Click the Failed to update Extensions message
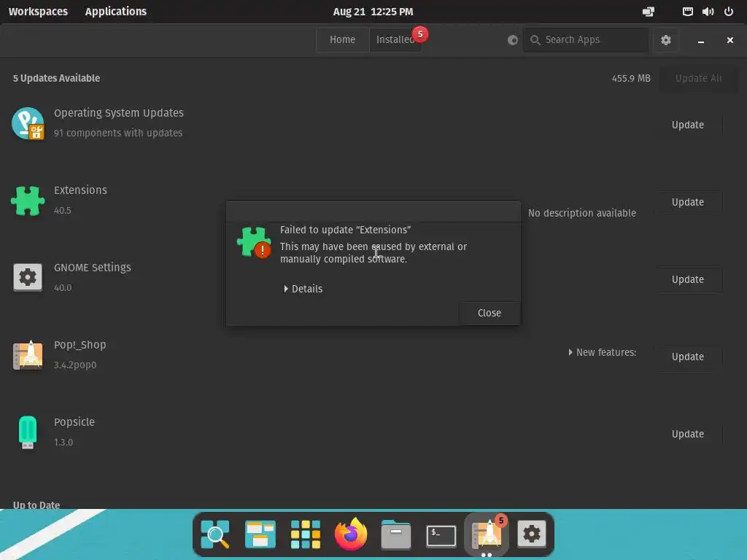747x560 pixels. click(x=345, y=230)
